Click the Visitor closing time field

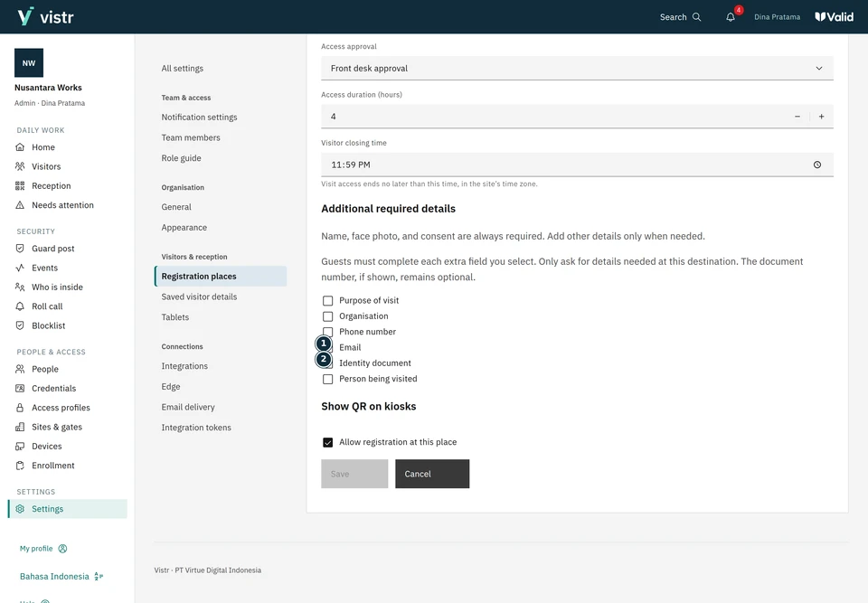tap(577, 165)
